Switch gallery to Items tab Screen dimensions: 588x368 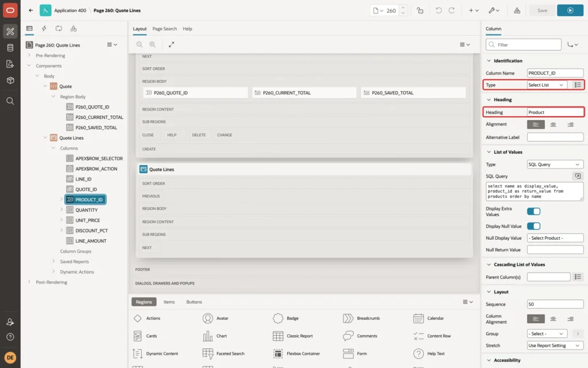pyautogui.click(x=169, y=302)
